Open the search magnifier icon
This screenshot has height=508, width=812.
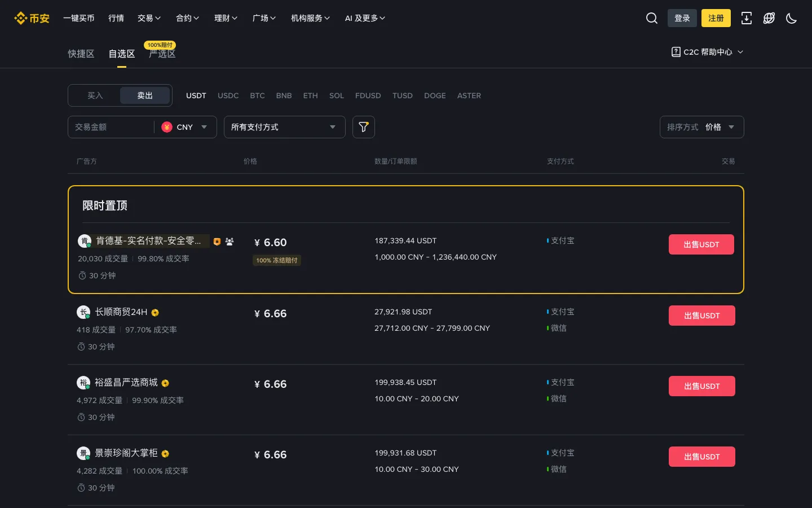pyautogui.click(x=652, y=18)
